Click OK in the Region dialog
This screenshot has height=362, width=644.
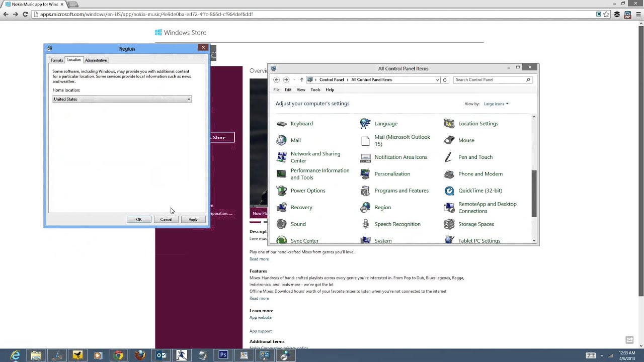tap(139, 220)
